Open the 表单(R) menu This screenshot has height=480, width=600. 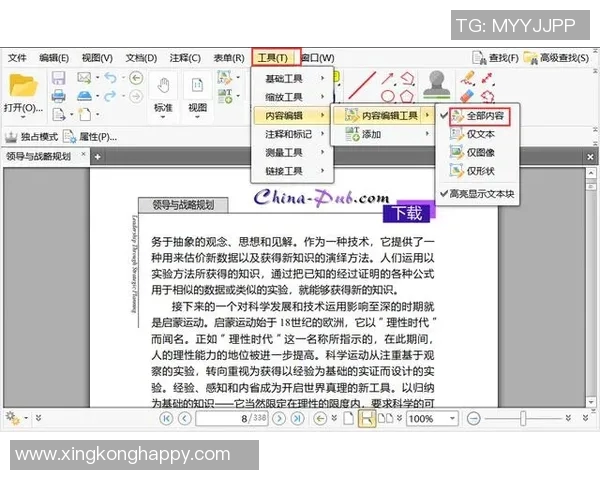pos(229,58)
